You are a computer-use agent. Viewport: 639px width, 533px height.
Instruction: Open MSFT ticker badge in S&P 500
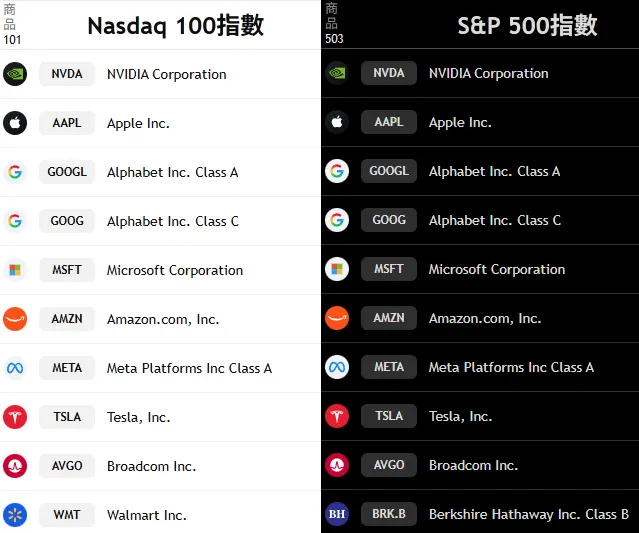tap(389, 269)
